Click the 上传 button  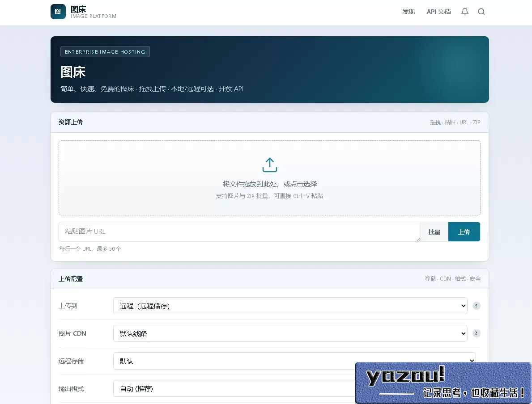464,232
